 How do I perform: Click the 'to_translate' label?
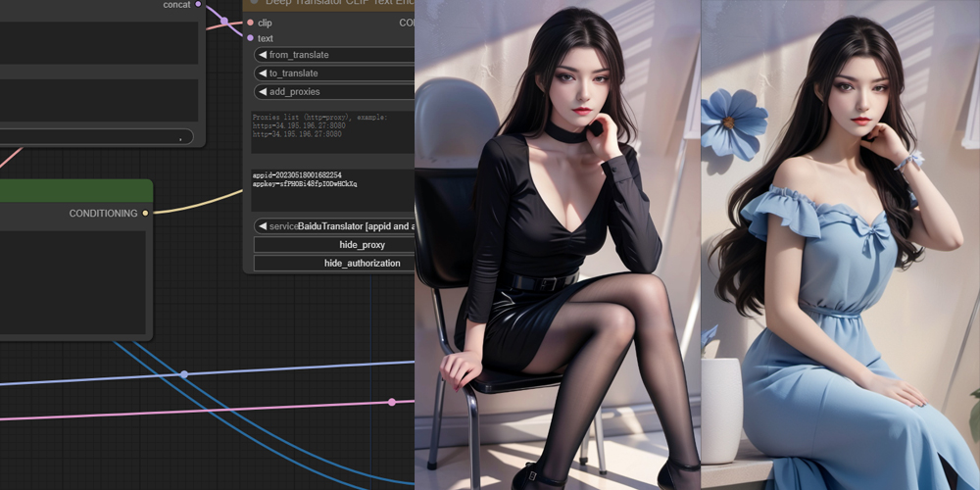tap(294, 73)
